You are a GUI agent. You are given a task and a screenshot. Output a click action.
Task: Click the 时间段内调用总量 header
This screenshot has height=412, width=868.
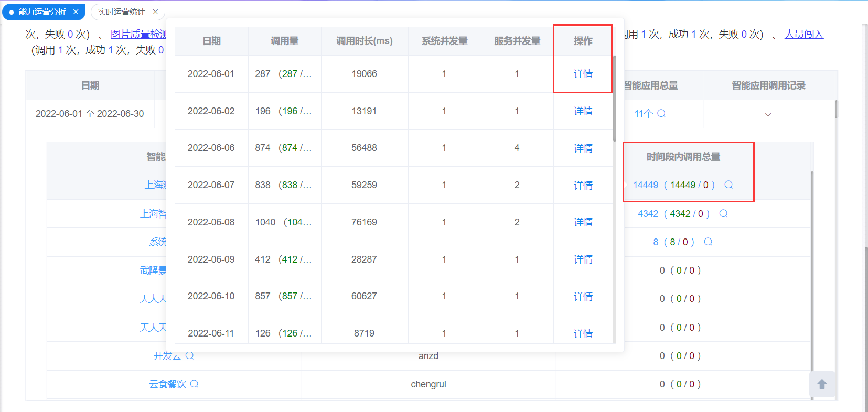click(x=683, y=157)
